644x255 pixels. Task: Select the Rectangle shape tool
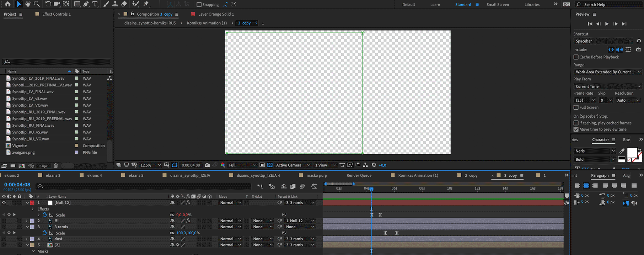tap(77, 4)
